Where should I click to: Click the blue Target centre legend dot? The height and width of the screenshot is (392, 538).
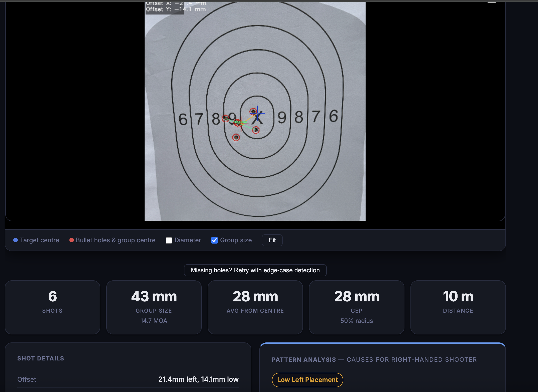click(x=15, y=240)
